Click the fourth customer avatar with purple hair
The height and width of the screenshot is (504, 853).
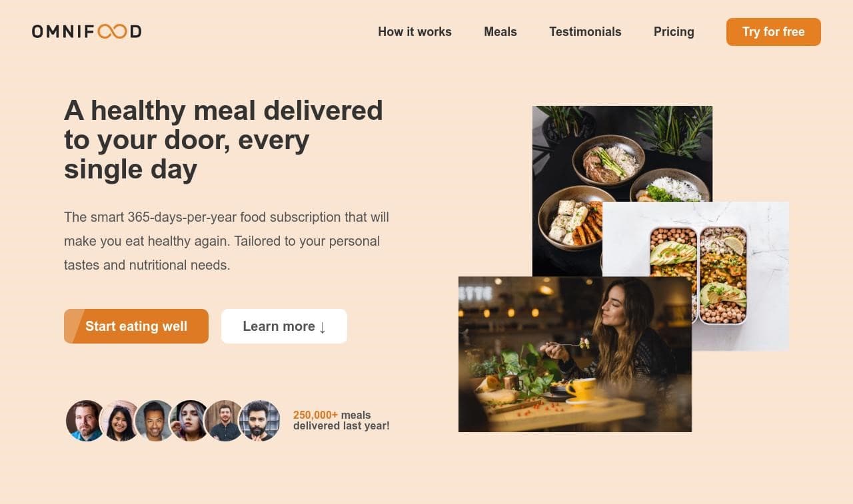coord(189,421)
